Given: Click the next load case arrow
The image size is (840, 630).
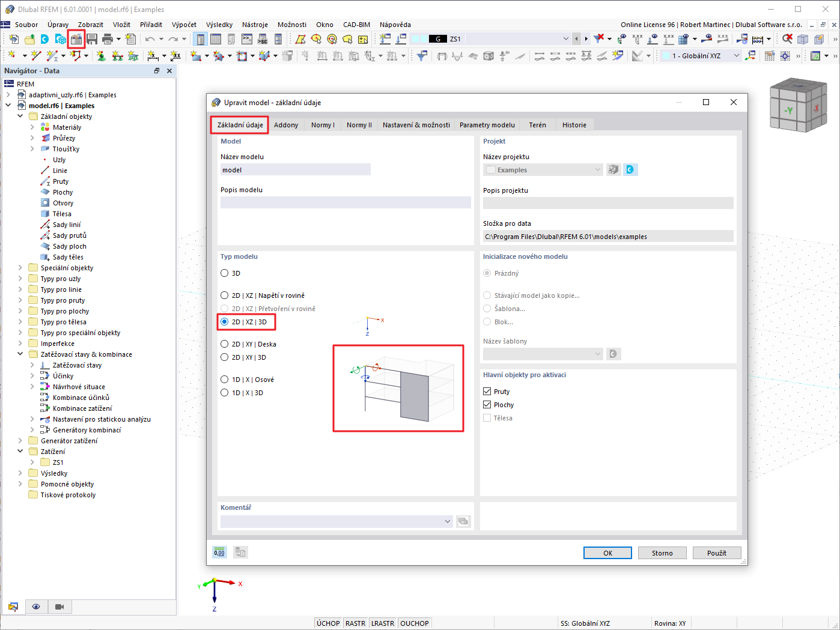Looking at the screenshot, I should (586, 39).
